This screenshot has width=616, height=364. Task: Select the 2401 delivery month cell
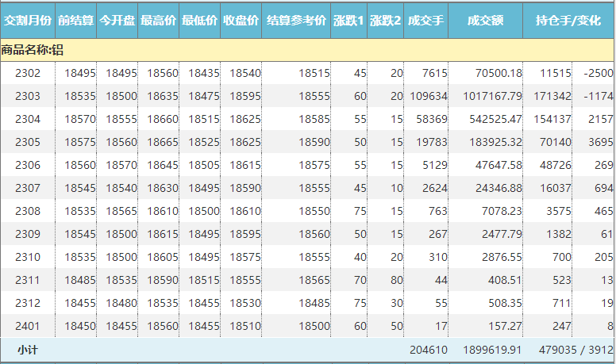(x=28, y=326)
